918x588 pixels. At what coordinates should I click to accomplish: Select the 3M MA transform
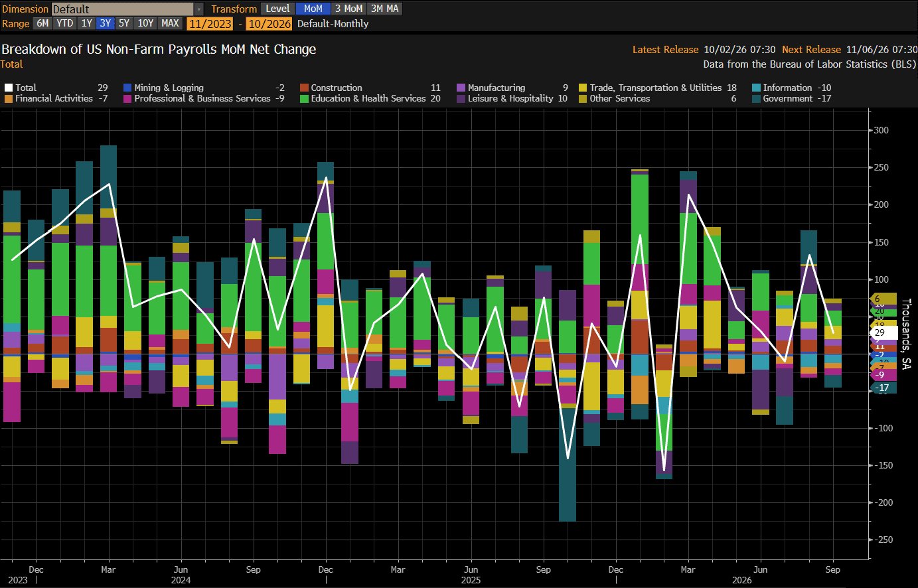click(x=385, y=9)
